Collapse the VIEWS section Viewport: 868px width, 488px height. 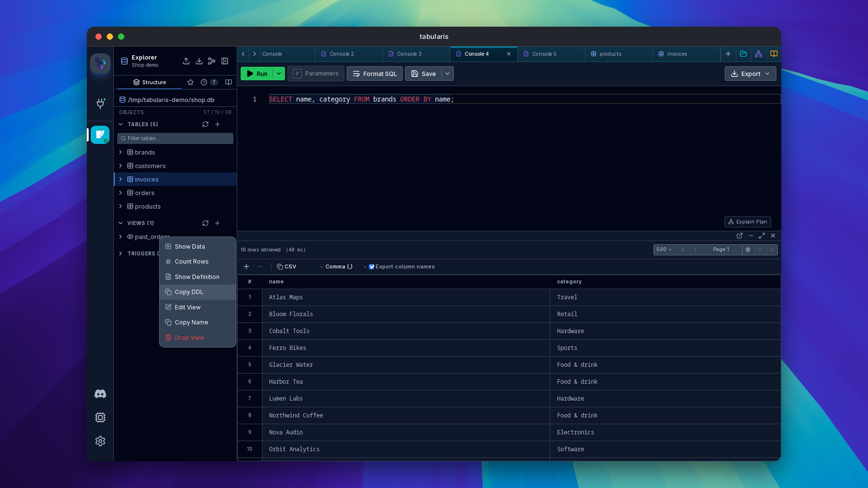(x=121, y=223)
